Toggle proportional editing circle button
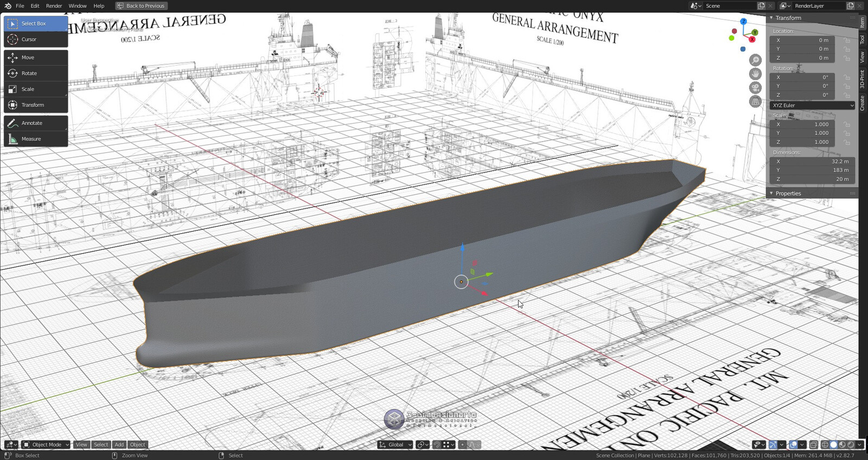Screen dimensions: 868x460 click(462, 445)
